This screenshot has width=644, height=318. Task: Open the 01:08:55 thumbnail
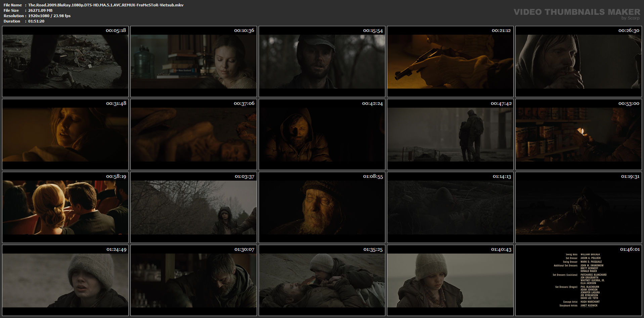(x=322, y=207)
